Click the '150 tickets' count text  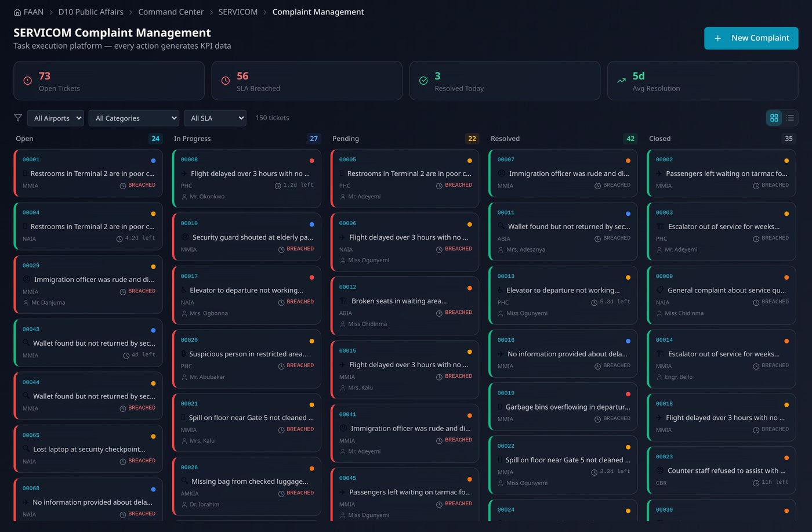(x=273, y=118)
